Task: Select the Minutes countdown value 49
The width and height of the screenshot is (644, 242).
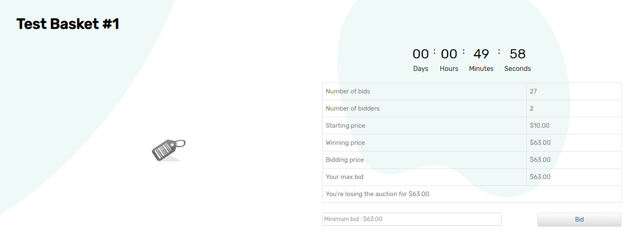Action: 481,54
